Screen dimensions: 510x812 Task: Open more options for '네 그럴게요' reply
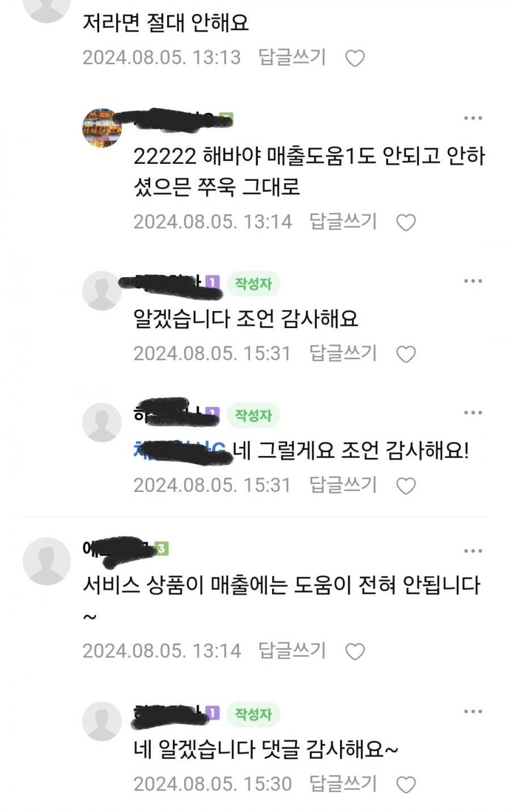(473, 413)
